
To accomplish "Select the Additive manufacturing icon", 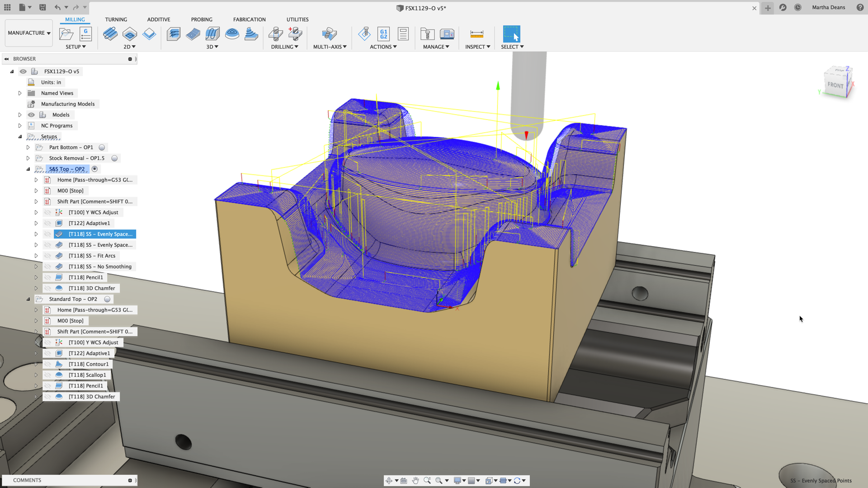I will (159, 19).
